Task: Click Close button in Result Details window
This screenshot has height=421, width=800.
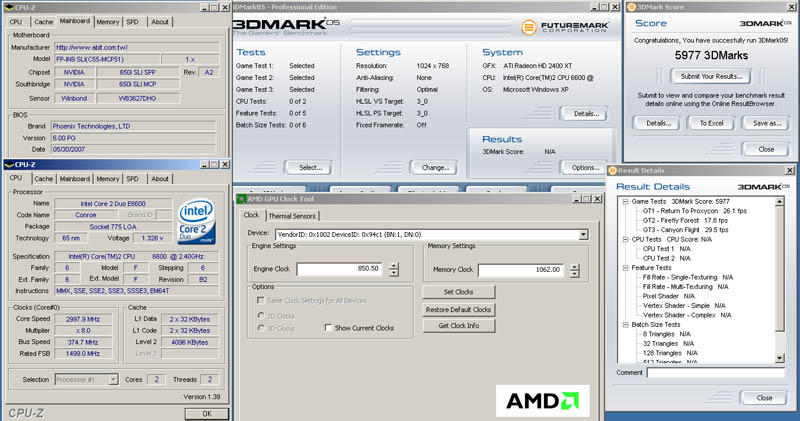Action: tap(764, 398)
